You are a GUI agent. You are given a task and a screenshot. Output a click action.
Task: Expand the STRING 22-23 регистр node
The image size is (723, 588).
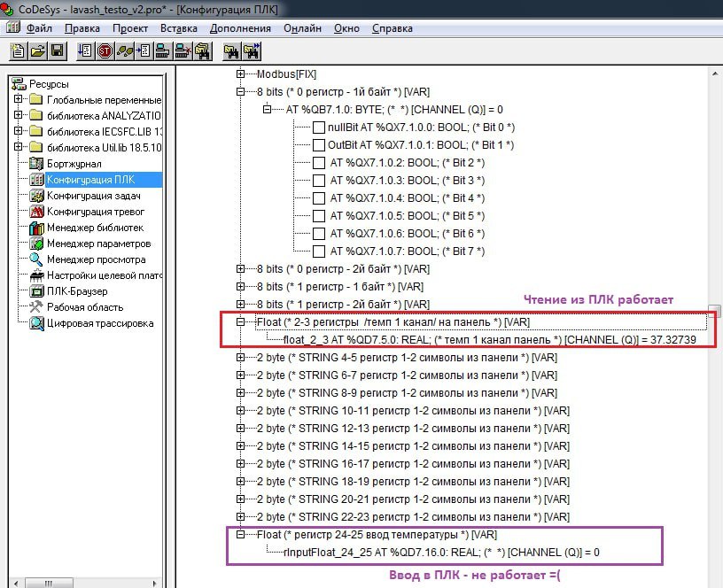coord(241,516)
